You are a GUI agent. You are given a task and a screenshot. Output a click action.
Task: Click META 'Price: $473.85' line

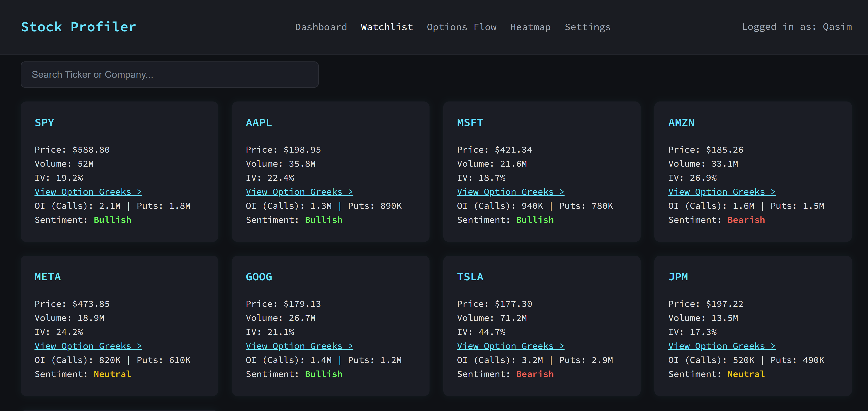pyautogui.click(x=72, y=304)
